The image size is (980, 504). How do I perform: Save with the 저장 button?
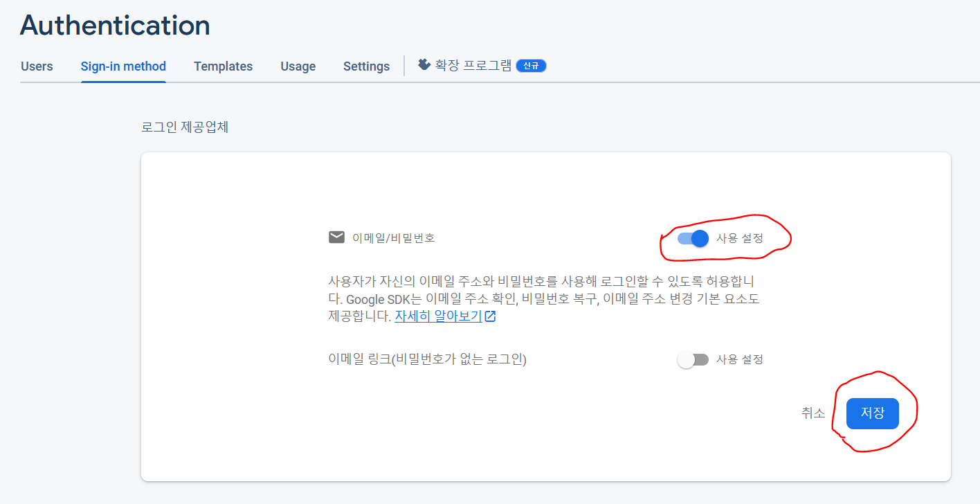pos(872,413)
